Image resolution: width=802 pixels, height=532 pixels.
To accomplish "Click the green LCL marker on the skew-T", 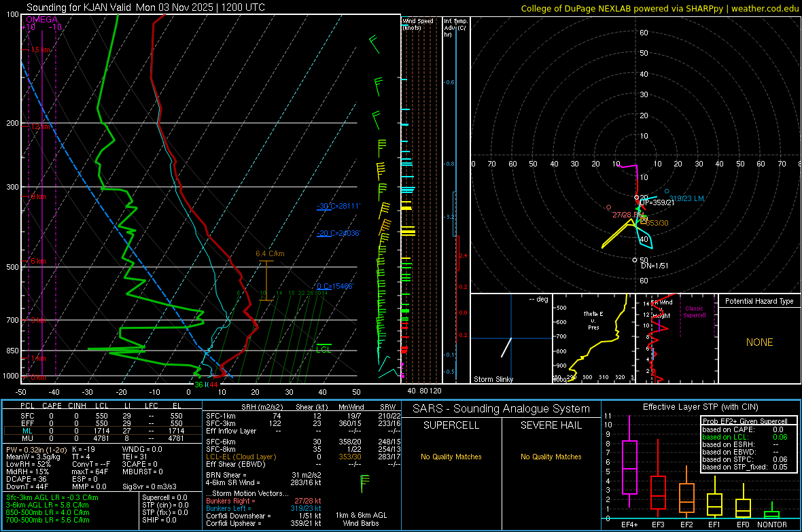I will [324, 349].
